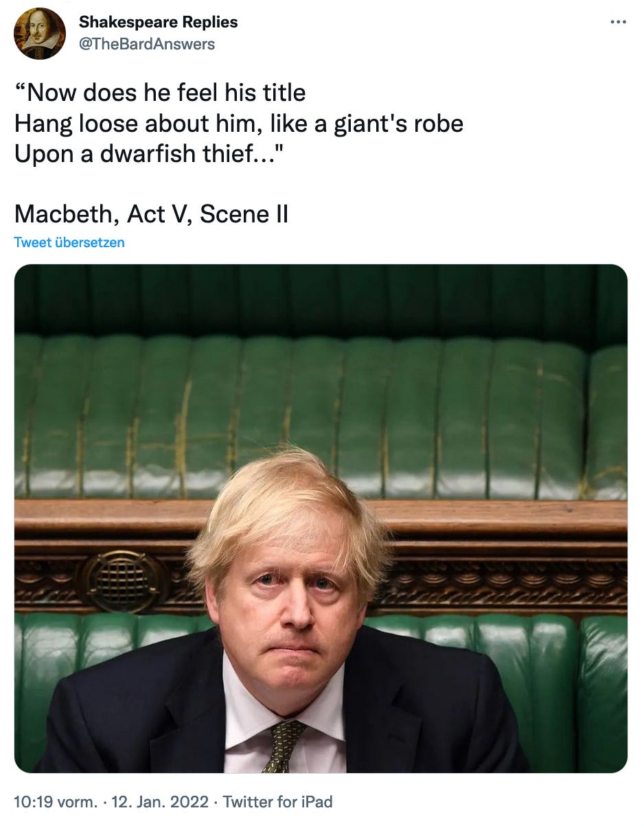
Task: Open the attached tweet photo
Action: pos(321,518)
